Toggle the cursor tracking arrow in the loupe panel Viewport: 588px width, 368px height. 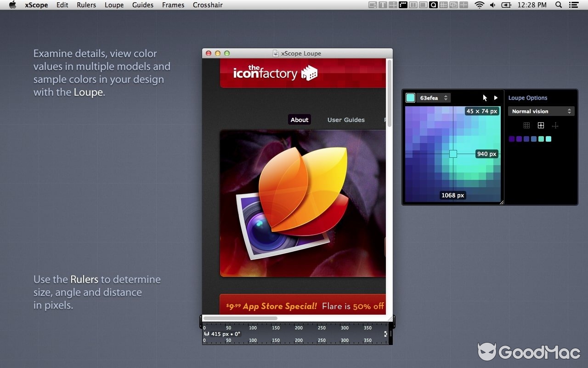click(485, 98)
